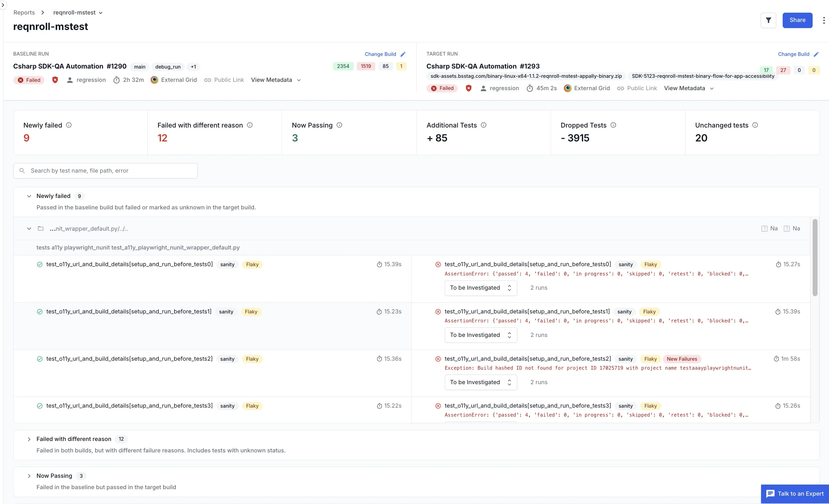Click the red shield icon in the target run
829x504 pixels.
coord(468,88)
